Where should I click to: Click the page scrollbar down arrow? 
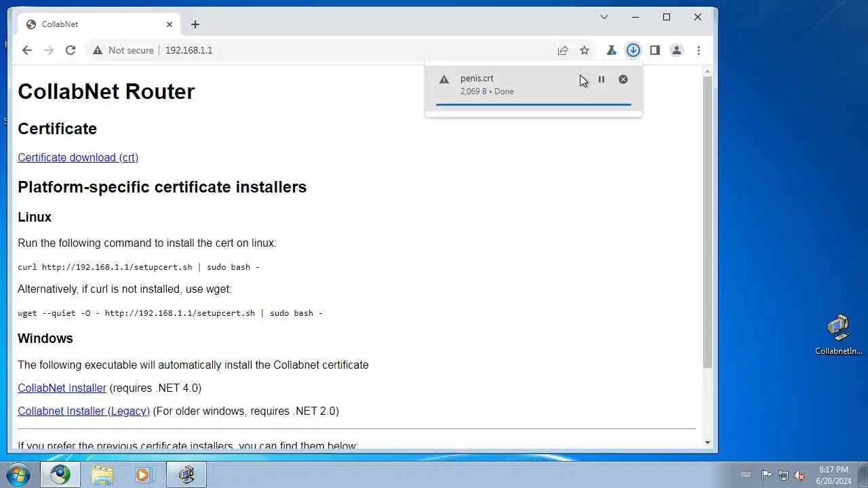(x=707, y=443)
